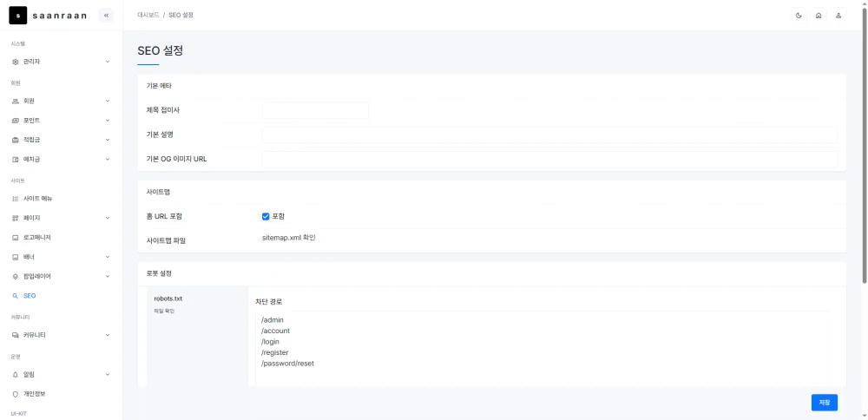Click the /register line in 차단 경로
Viewport: 868px width, 420px height.
pyautogui.click(x=274, y=352)
